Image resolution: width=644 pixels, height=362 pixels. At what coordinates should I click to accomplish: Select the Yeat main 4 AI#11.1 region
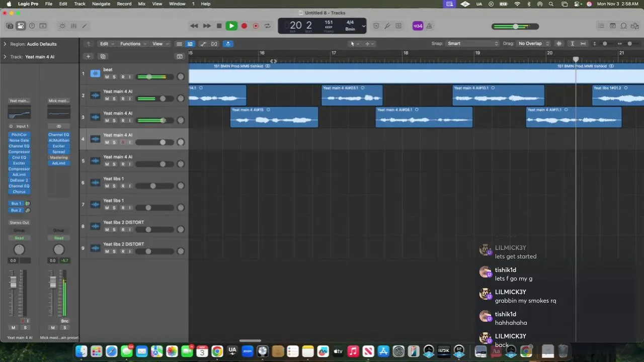[574, 117]
